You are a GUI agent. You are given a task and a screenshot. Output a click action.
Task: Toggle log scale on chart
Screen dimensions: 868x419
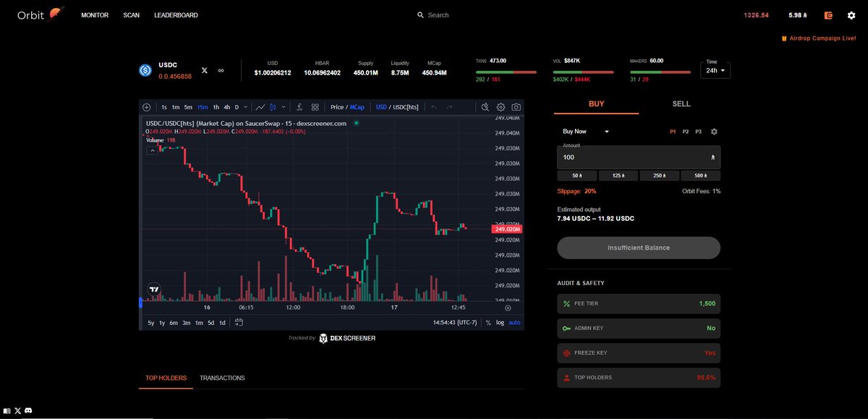(x=500, y=323)
